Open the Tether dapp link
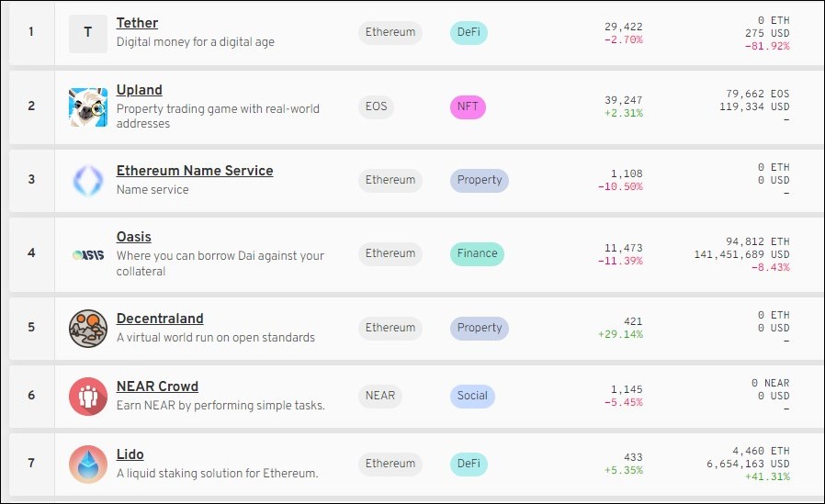This screenshot has height=504, width=825. point(137,23)
